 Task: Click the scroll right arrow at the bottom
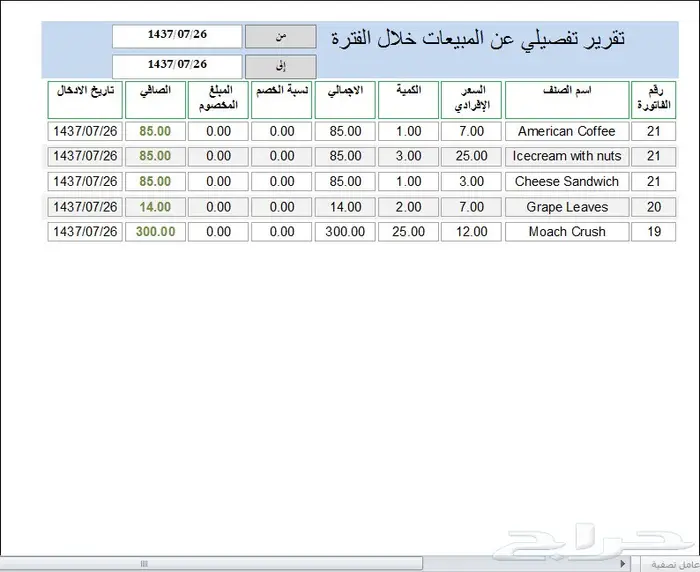coord(625,564)
